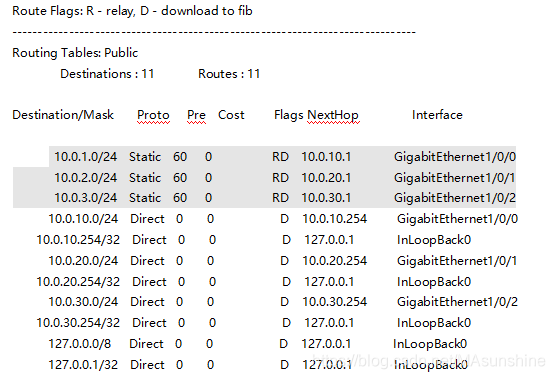
Task: Click GigabitEthernet1/0/2 in the 10.0.3.0/24 row
Action: [455, 198]
